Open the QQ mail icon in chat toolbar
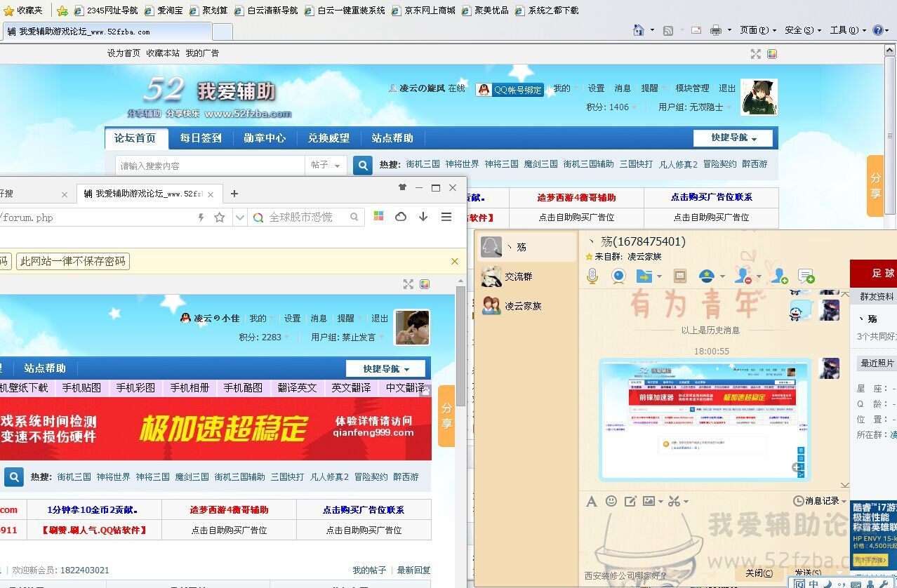The width and height of the screenshot is (897, 588). click(x=679, y=276)
